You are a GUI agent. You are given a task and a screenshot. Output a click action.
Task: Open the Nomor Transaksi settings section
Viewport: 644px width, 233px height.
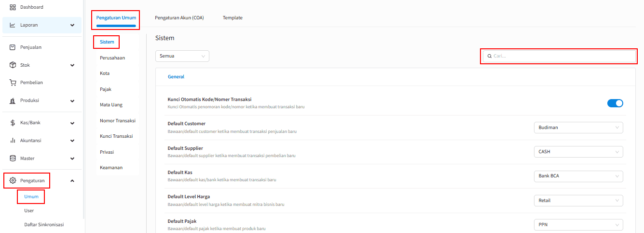point(117,120)
